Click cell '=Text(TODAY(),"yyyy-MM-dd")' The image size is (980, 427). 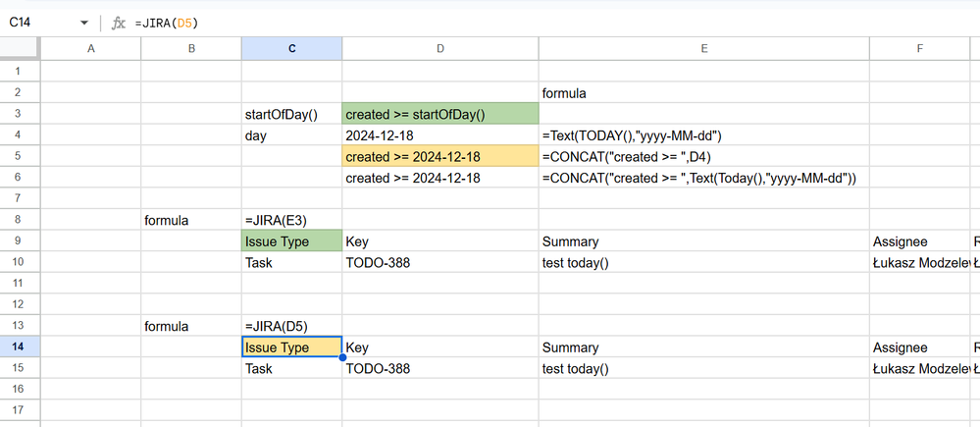point(704,135)
